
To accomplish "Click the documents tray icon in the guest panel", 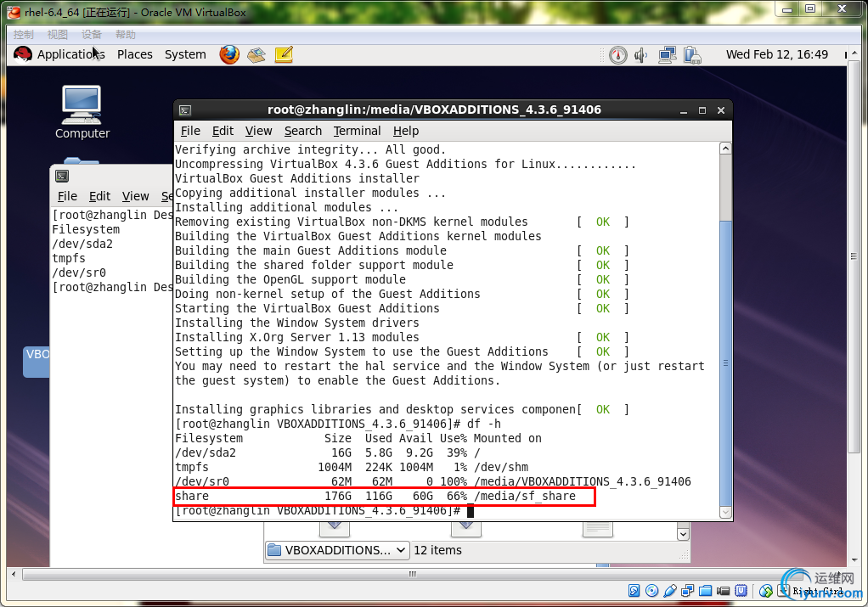I will (692, 55).
